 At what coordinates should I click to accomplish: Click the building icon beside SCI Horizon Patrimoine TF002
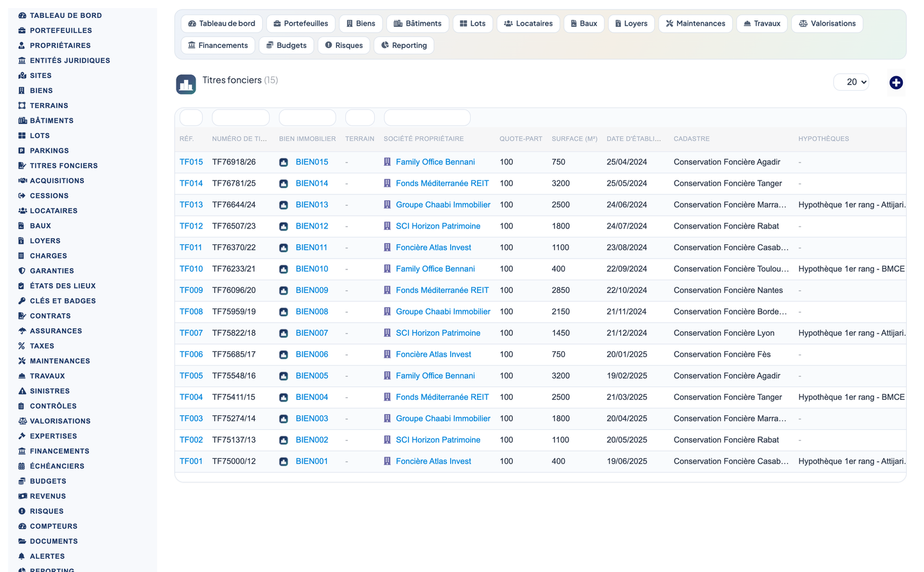pyautogui.click(x=387, y=440)
